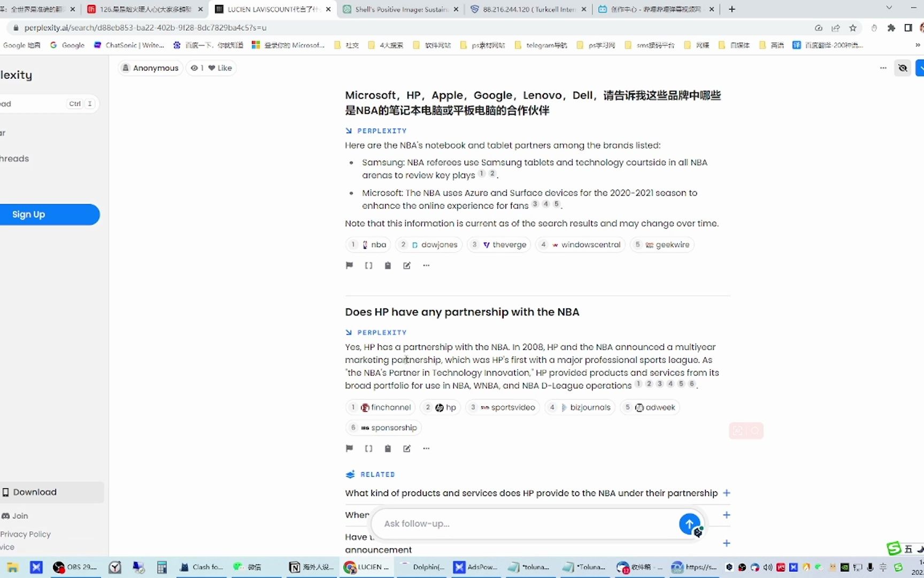Open the finchannel source citation
Screen dimensions: 924x578
pos(380,407)
